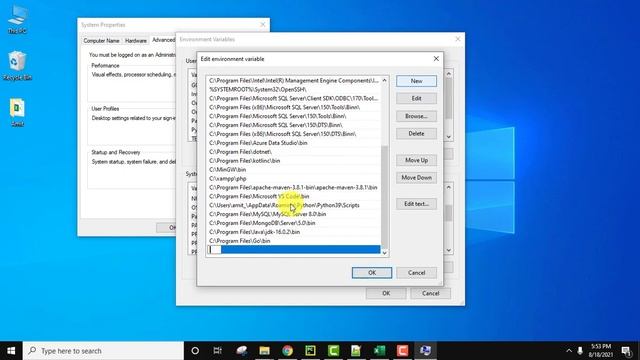Viewport: 640px width, 360px height.
Task: Select Python39\Scripts path entry
Action: point(294,205)
